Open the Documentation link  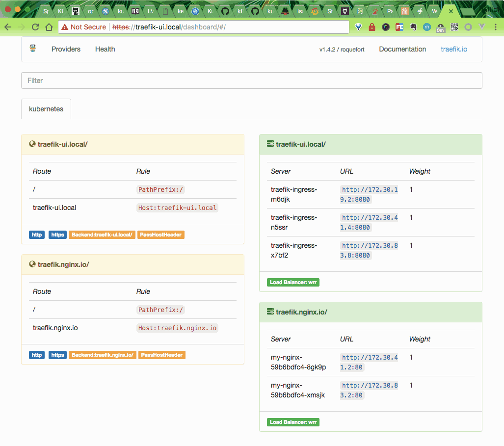click(x=402, y=49)
